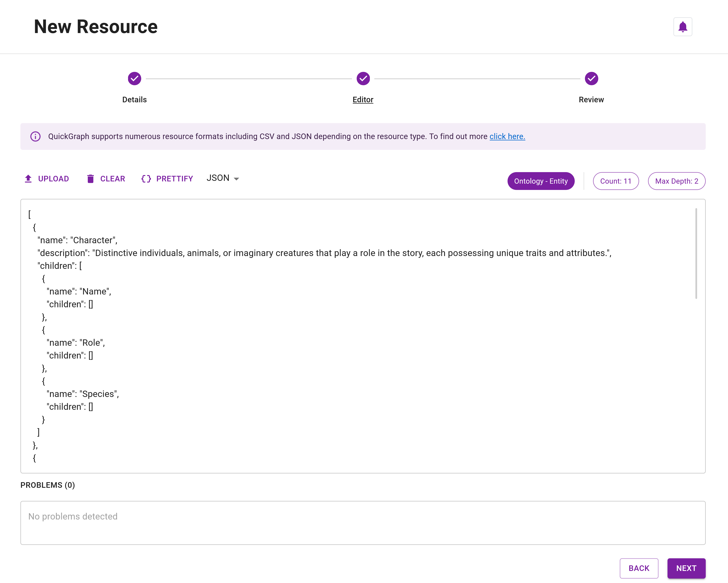This screenshot has width=728, height=583.
Task: Click the info icon in the banner
Action: pos(35,136)
